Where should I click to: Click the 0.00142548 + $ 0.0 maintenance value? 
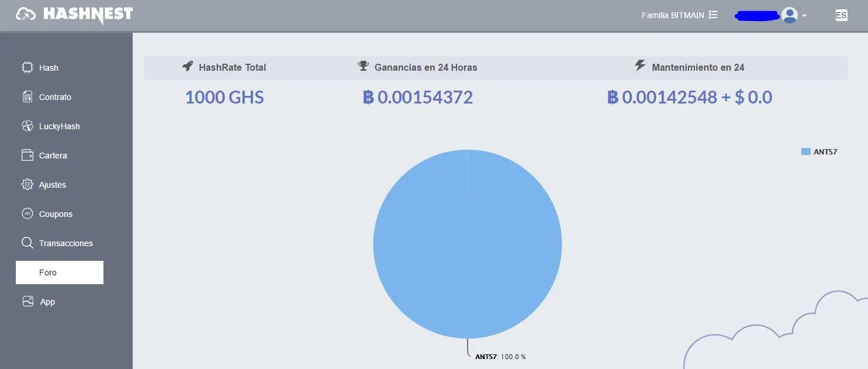click(690, 97)
